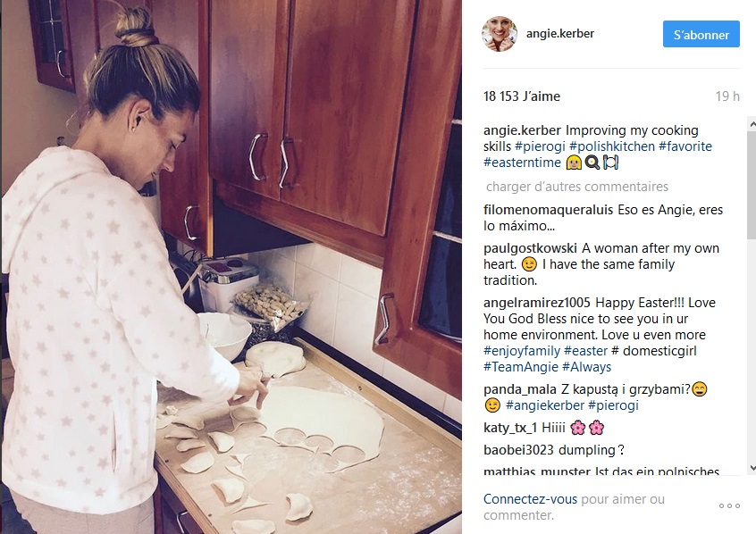The height and width of the screenshot is (534, 756).
Task: Click the scrollbar up arrow in comments
Action: click(x=752, y=124)
